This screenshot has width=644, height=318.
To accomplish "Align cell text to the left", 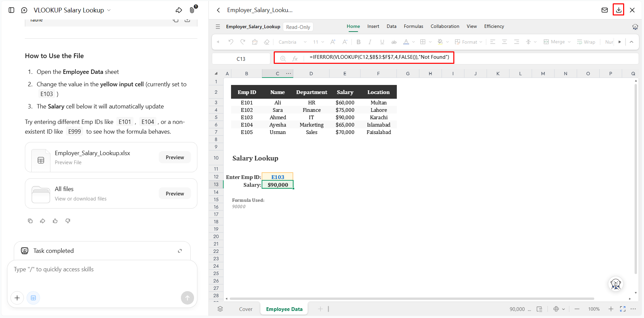I will 493,42.
